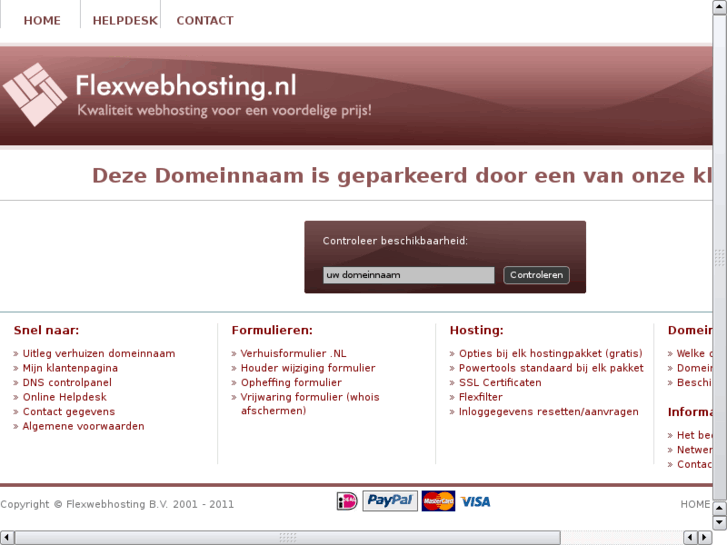Open Vrijwaring formulier whois afschermen link
727x545 pixels.
tap(310, 404)
